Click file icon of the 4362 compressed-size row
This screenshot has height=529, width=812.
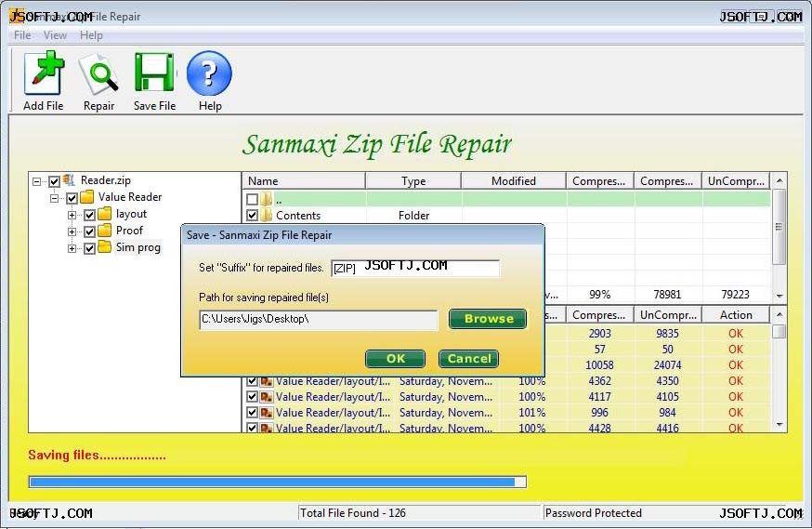tap(267, 381)
